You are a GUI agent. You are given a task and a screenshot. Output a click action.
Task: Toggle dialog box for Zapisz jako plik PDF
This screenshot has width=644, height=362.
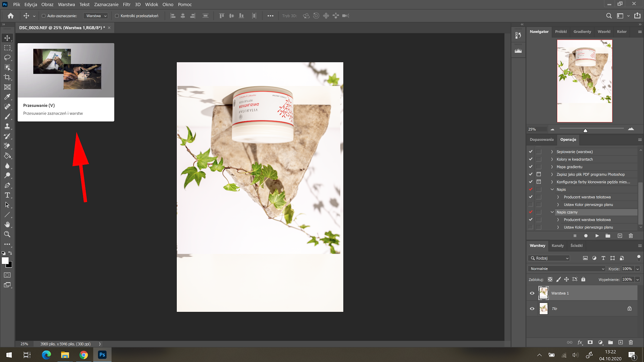point(539,174)
